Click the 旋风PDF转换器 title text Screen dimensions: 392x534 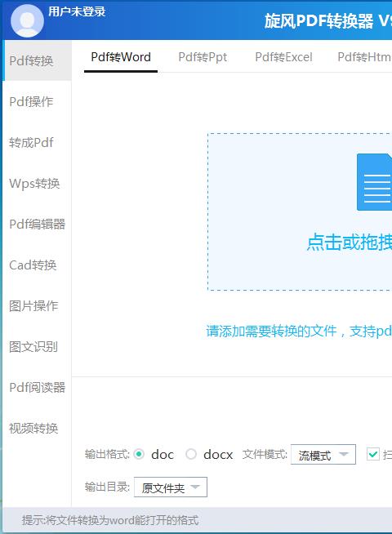328,21
